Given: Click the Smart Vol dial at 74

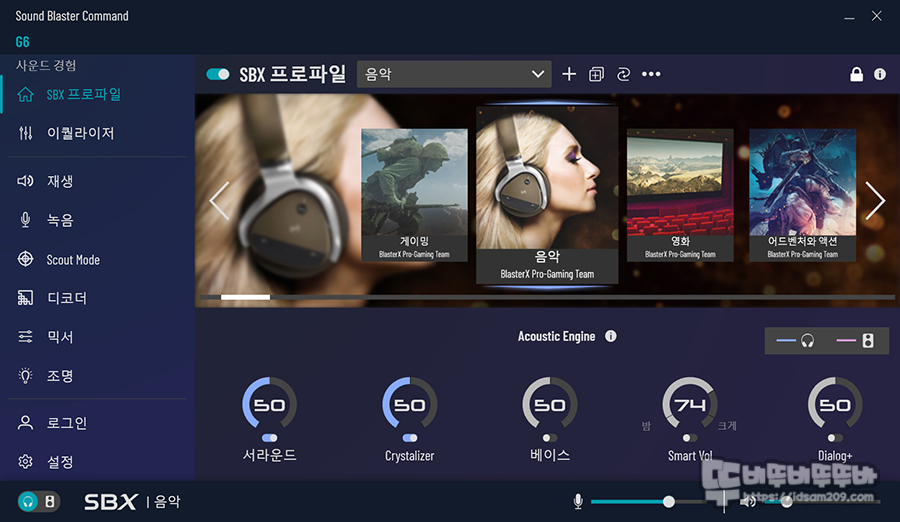Looking at the screenshot, I should pos(689,404).
